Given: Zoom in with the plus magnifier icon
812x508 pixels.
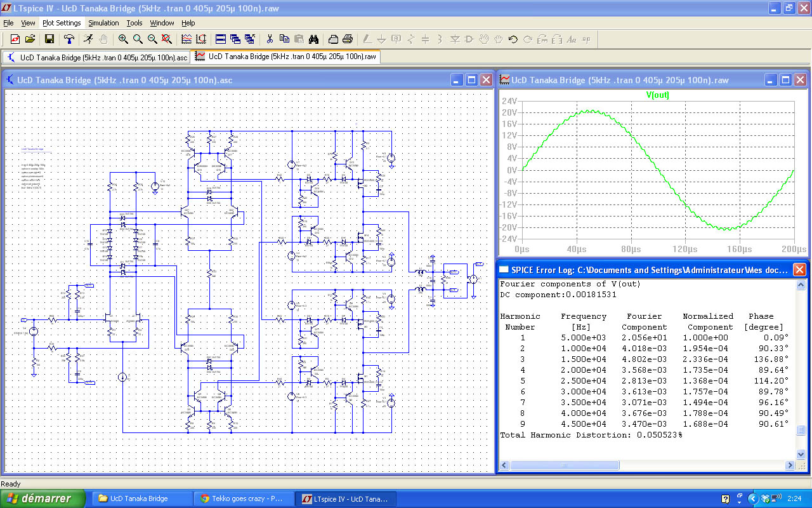Looking at the screenshot, I should pyautogui.click(x=123, y=39).
